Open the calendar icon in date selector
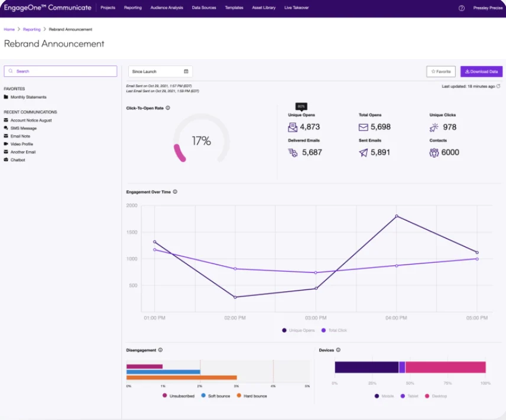 [x=186, y=71]
